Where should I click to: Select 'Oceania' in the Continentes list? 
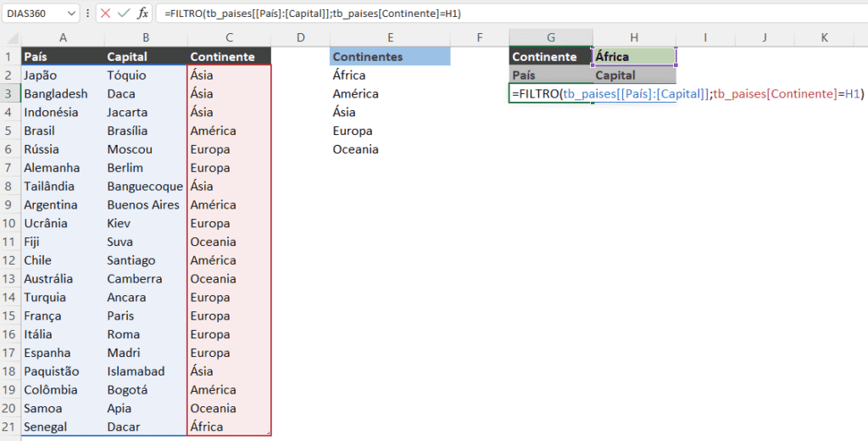pyautogui.click(x=390, y=149)
